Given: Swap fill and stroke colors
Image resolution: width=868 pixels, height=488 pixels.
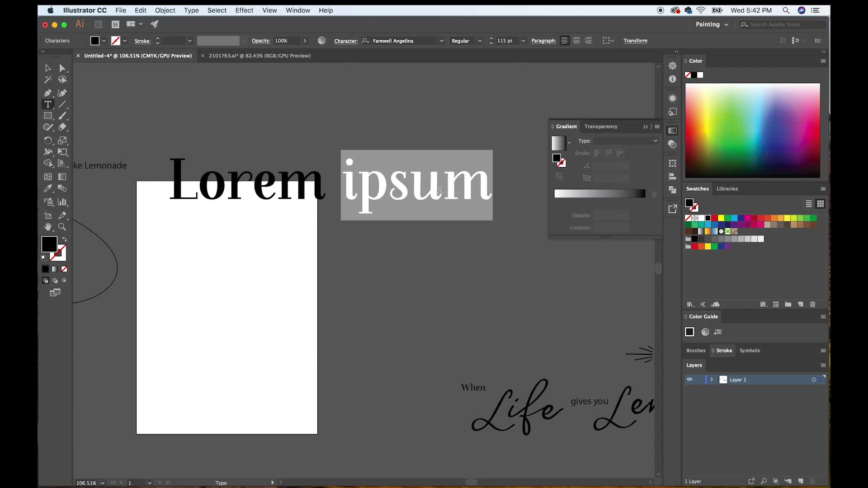Looking at the screenshot, I should [65, 239].
